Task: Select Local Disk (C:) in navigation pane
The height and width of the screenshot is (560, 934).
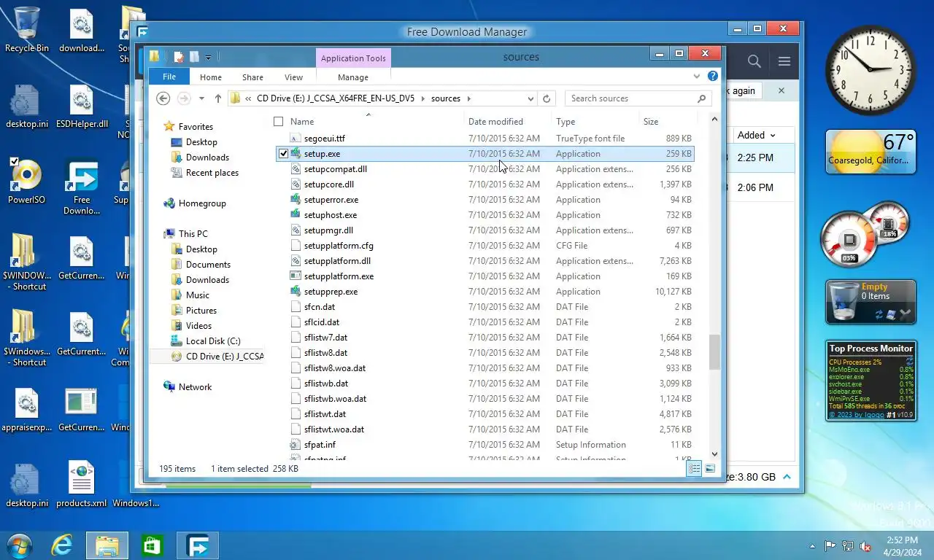Action: pos(213,341)
